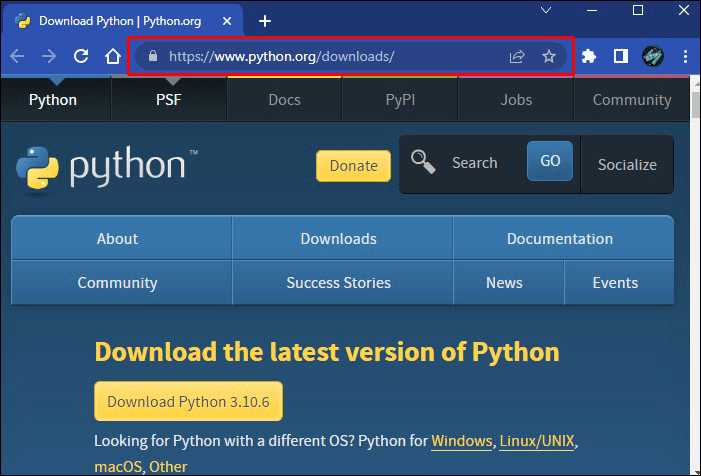Follow the Windows download link
The width and height of the screenshot is (701, 476).
coord(461,441)
